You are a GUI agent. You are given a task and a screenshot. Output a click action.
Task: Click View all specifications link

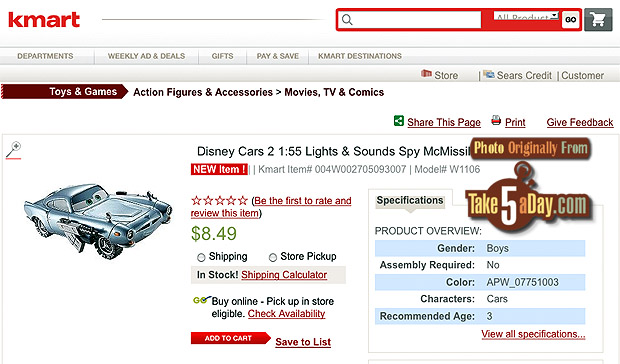(533, 334)
